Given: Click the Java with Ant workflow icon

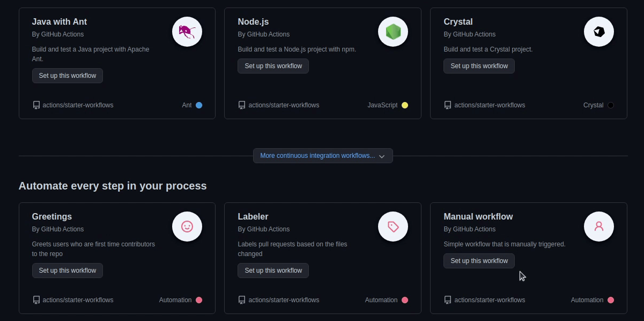Looking at the screenshot, I should [187, 32].
